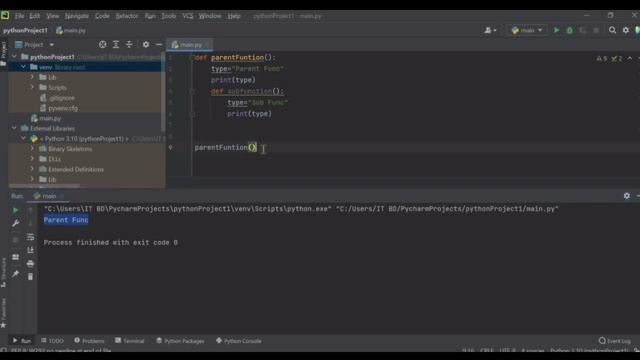Start debugging with the bug icon
Viewport: 640px width, 360px height.
569,30
